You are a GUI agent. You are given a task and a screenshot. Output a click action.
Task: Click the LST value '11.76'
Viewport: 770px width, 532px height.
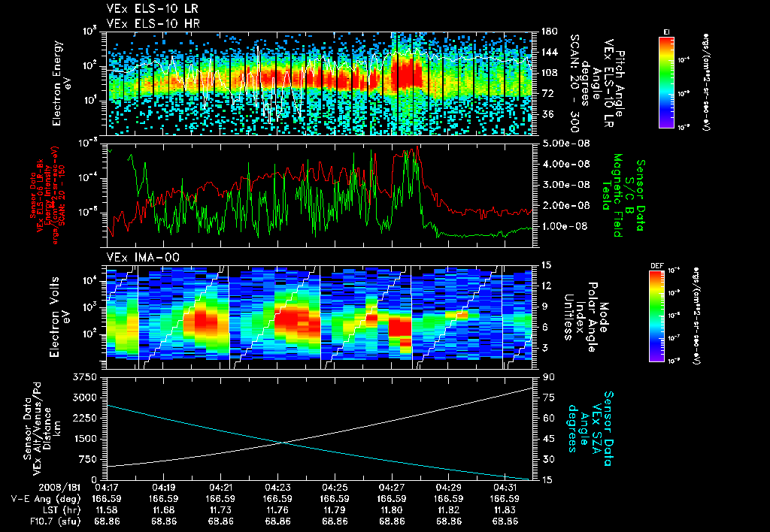click(x=277, y=510)
